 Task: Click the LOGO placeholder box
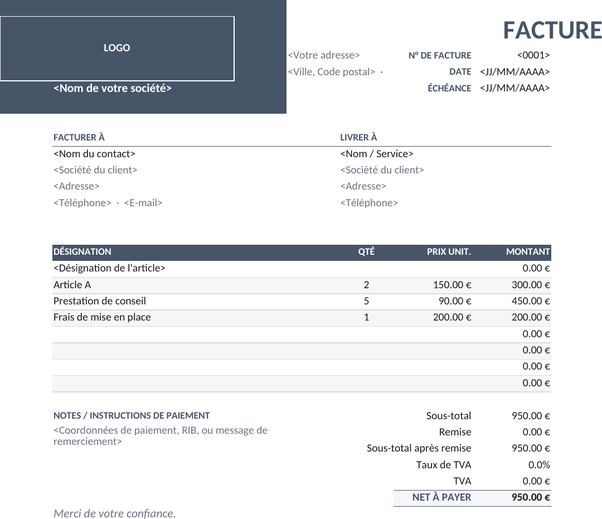coord(117,48)
